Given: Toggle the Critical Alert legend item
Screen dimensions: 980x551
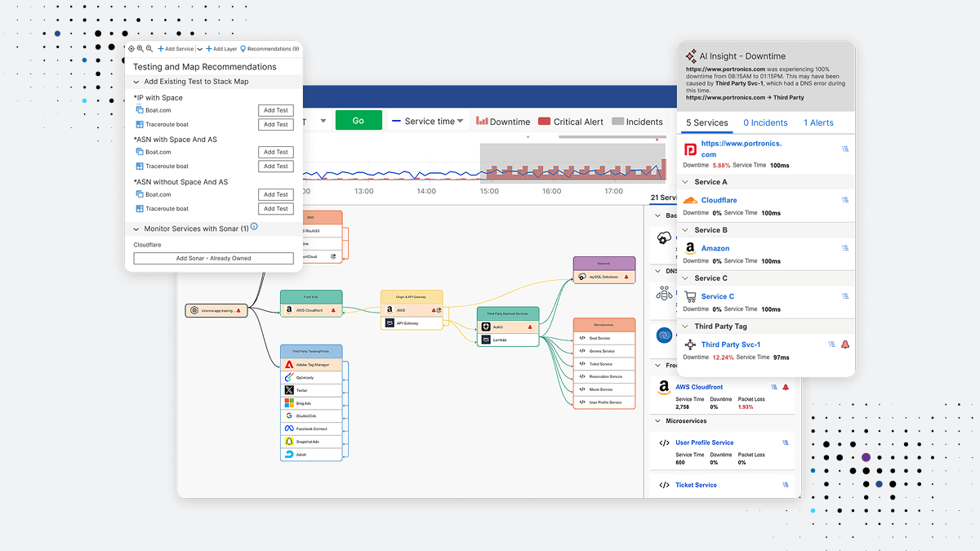Looking at the screenshot, I should click(571, 122).
